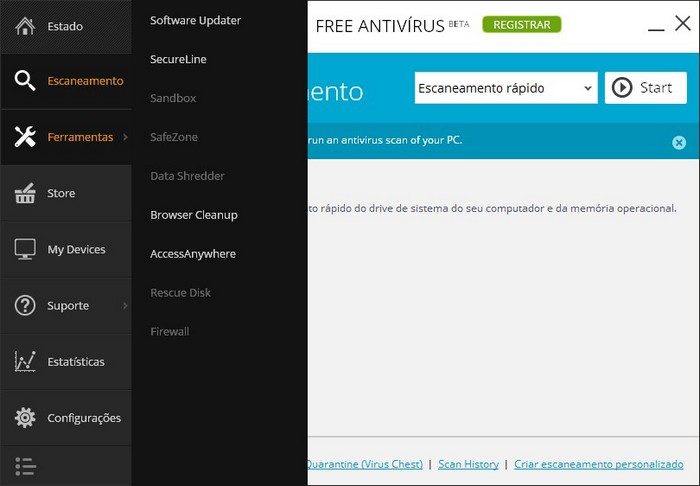Click the Store basket icon

coord(25,193)
